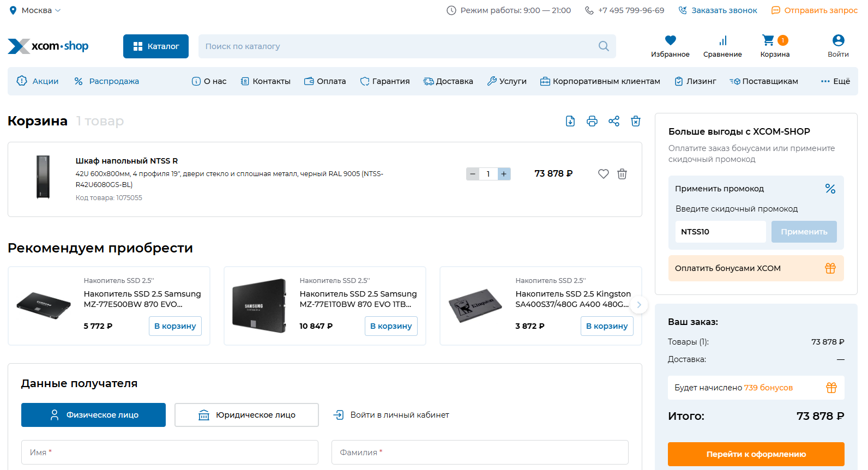
Task: Add Samsung MZ-77E1T0BW SSD to cart
Action: [391, 326]
